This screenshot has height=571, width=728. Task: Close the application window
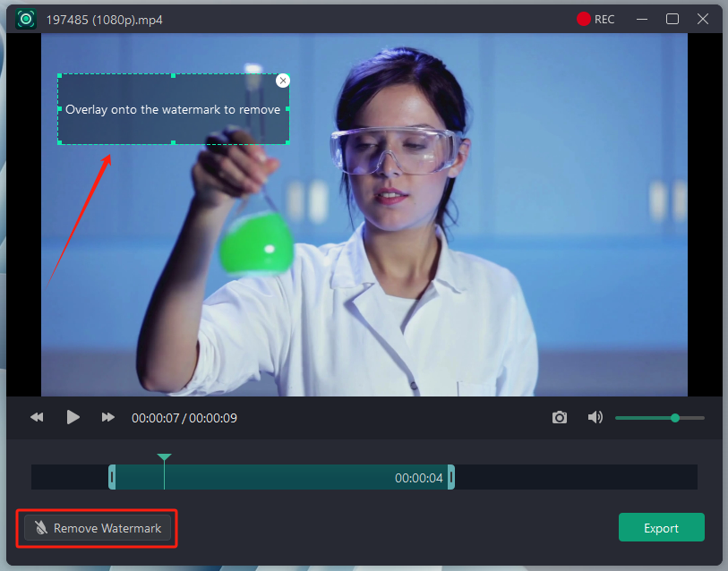click(x=703, y=19)
